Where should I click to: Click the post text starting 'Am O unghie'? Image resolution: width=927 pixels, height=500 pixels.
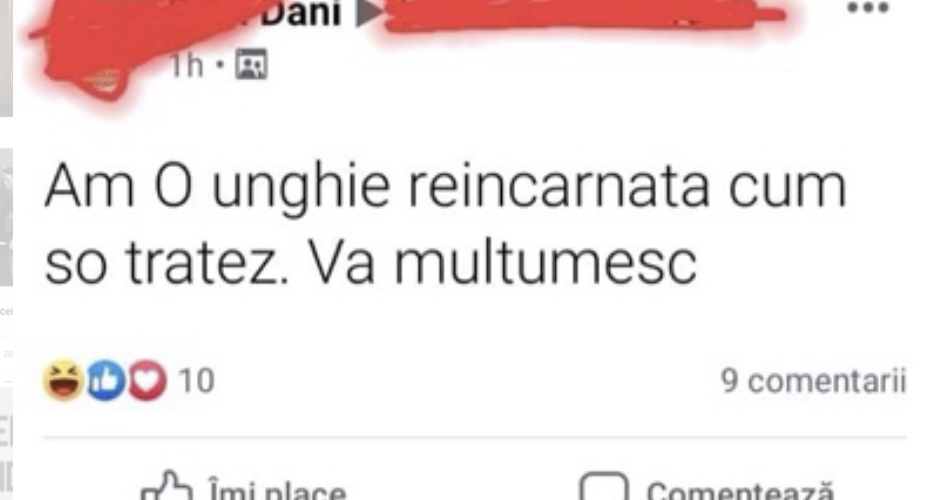446,225
